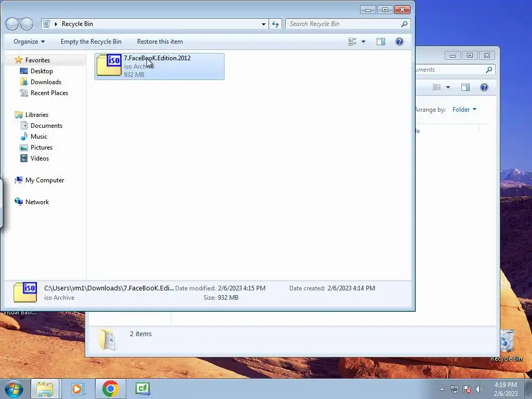Click the Date modified value 2/6/2023 4:15 PM
The height and width of the screenshot is (399, 532).
point(242,288)
